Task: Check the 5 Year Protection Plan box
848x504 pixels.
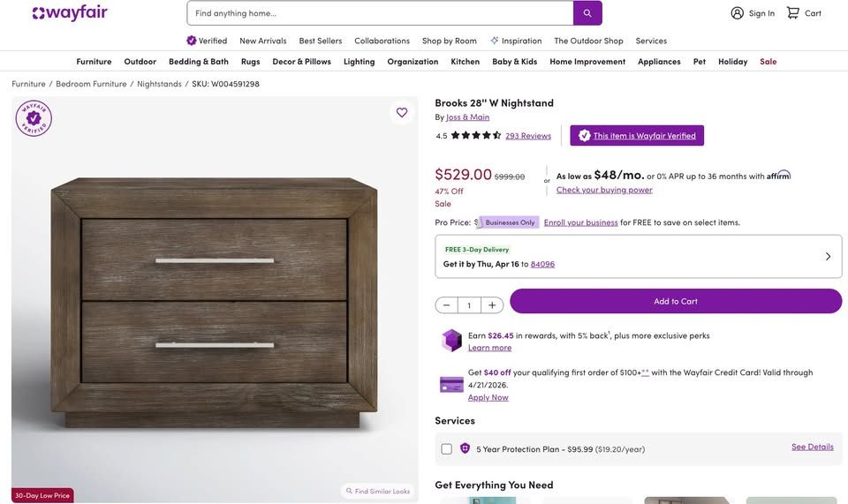Action: [x=447, y=448]
